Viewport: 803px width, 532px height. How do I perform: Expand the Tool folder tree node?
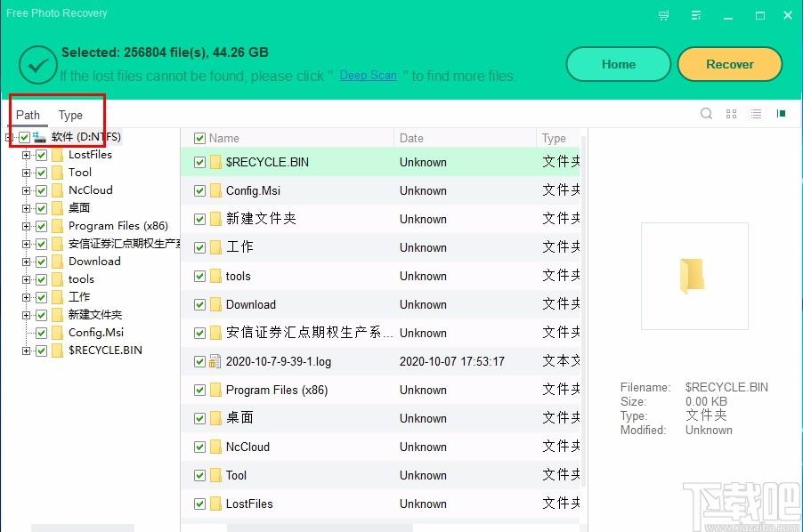tap(26, 173)
